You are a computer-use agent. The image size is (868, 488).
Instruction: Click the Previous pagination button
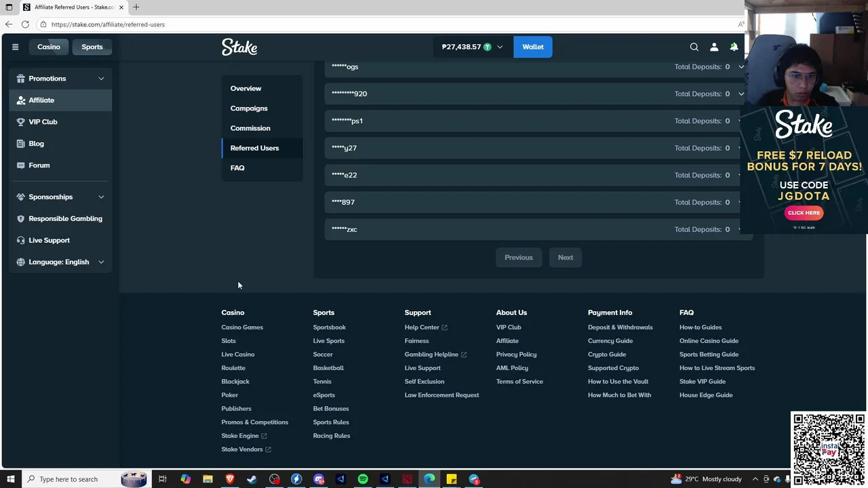(x=519, y=258)
